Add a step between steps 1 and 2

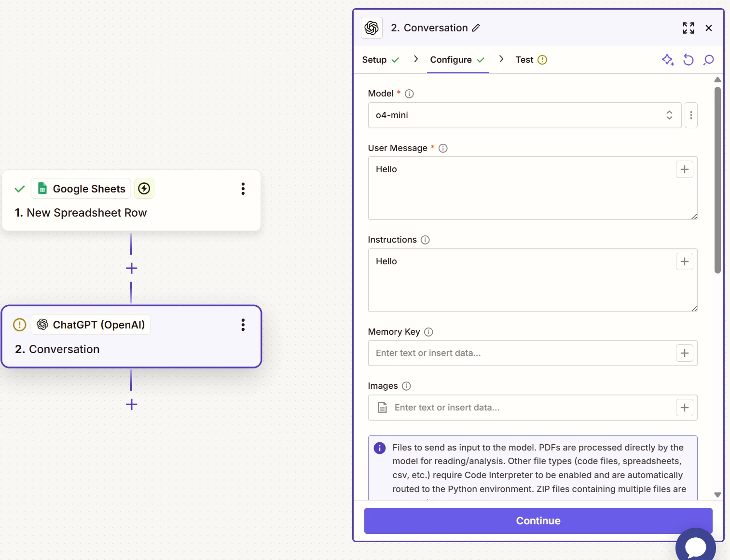coord(131,268)
